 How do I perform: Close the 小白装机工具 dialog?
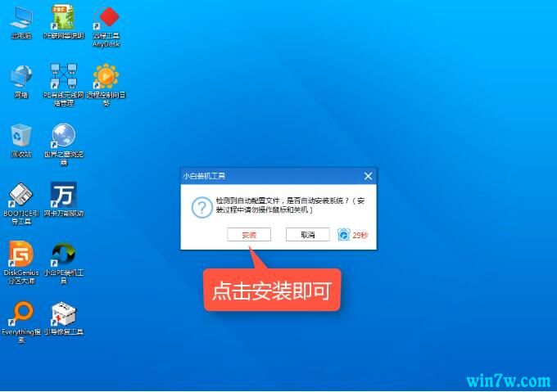[368, 176]
